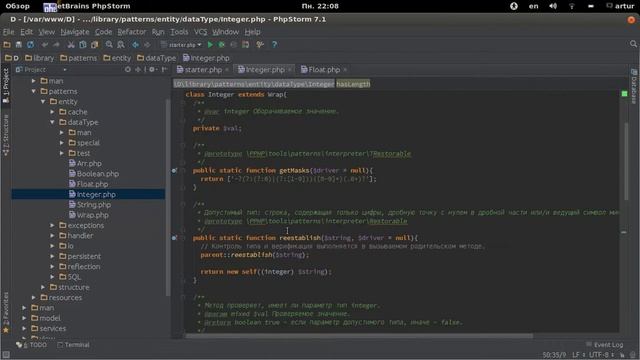
Task: Open Search Everywhere magnifier at top right
Action: pyautogui.click(x=633, y=44)
